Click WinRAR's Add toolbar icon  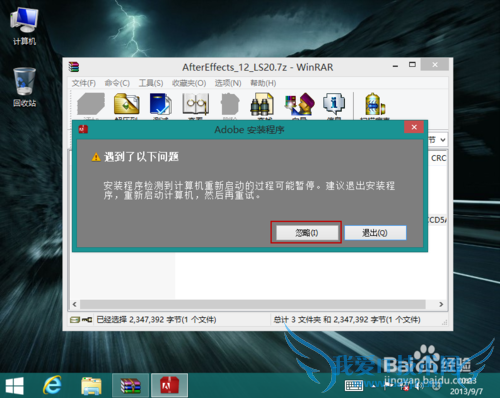pos(91,105)
